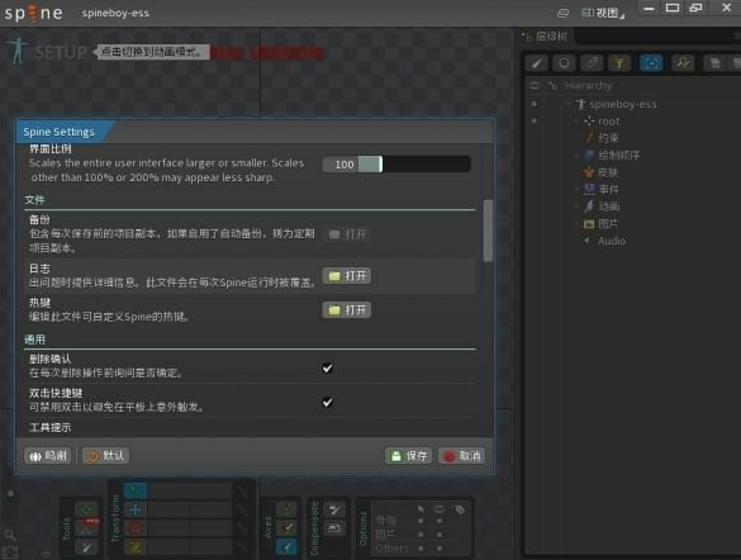The height and width of the screenshot is (560, 741).
Task: Select the Weights tool in Tools
Action: point(87,528)
